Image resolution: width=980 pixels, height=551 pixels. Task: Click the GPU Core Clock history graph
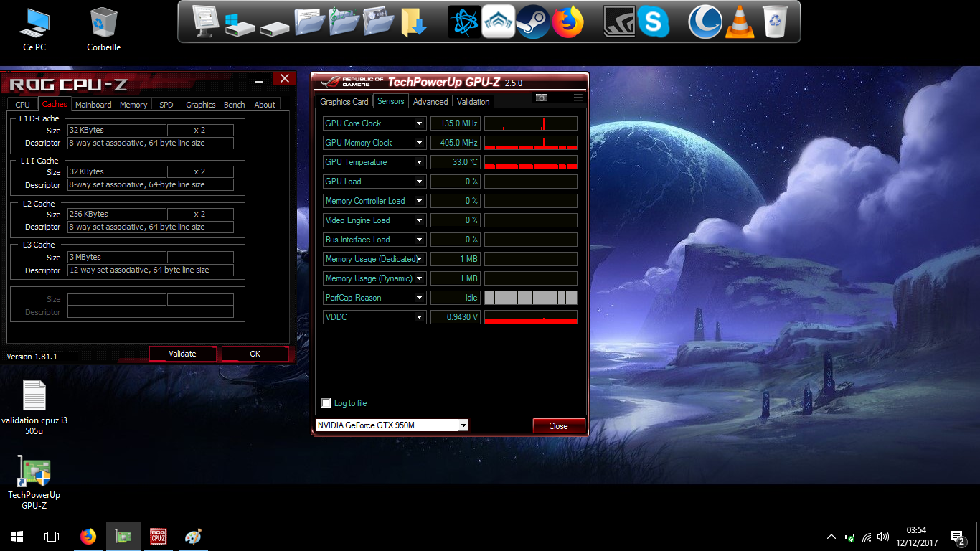[531, 123]
